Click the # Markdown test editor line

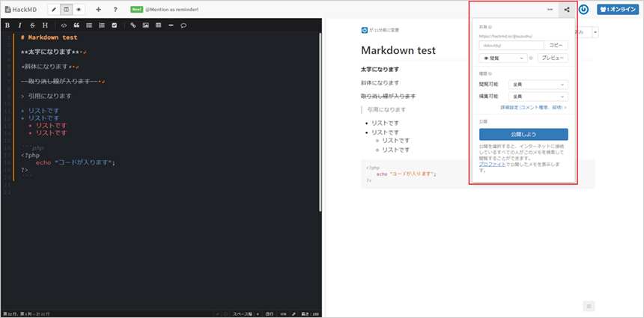49,37
